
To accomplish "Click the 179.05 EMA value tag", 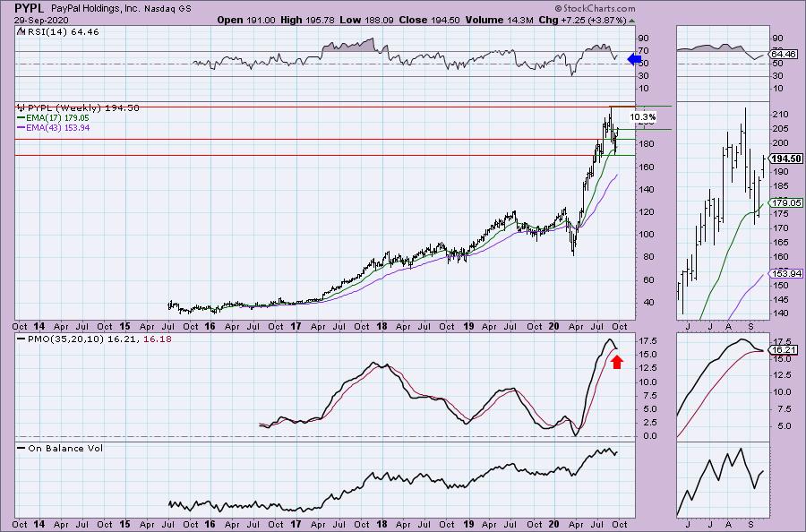I will 786,202.
